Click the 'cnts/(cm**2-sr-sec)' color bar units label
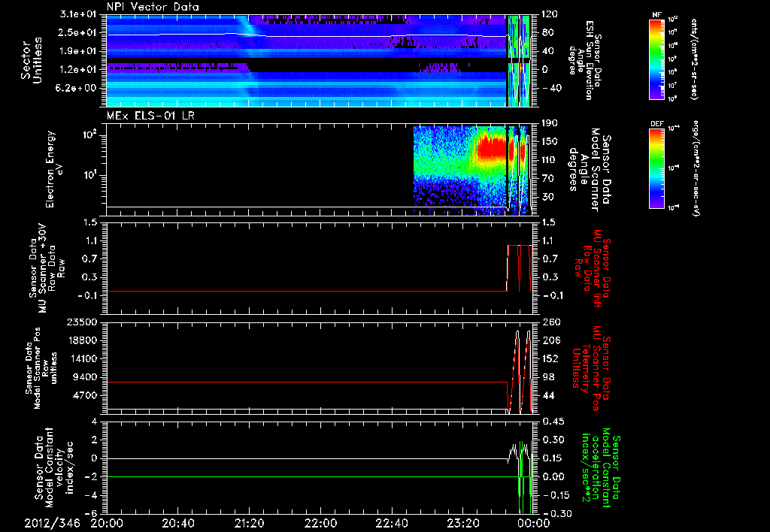Image resolution: width=770 pixels, height=532 pixels. (x=694, y=59)
